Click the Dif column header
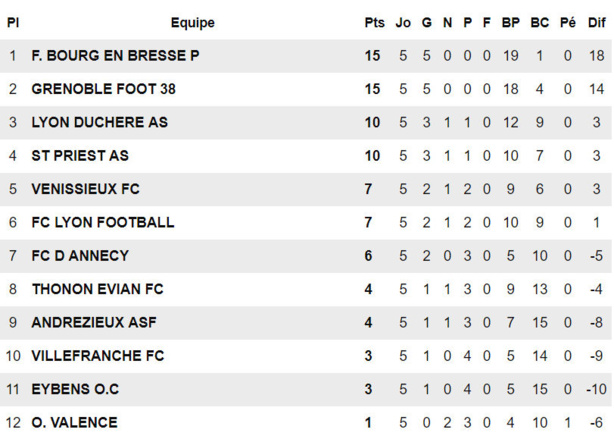 (x=597, y=22)
